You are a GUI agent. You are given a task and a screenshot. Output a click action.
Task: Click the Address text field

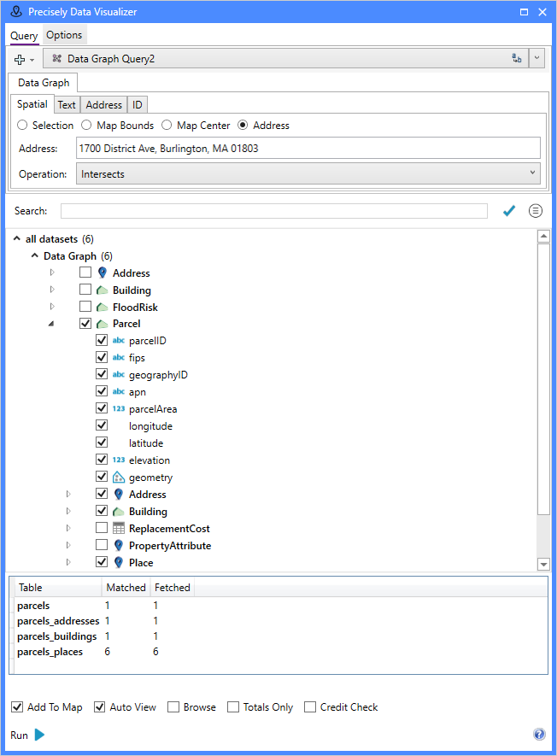(x=308, y=148)
